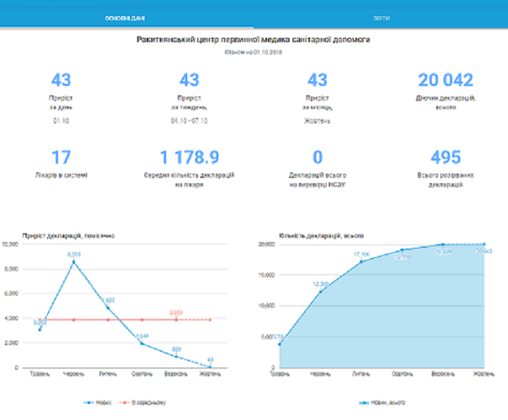
Task: Click the 8,000 y-axis label on growth chart
Action: [x=11, y=269]
